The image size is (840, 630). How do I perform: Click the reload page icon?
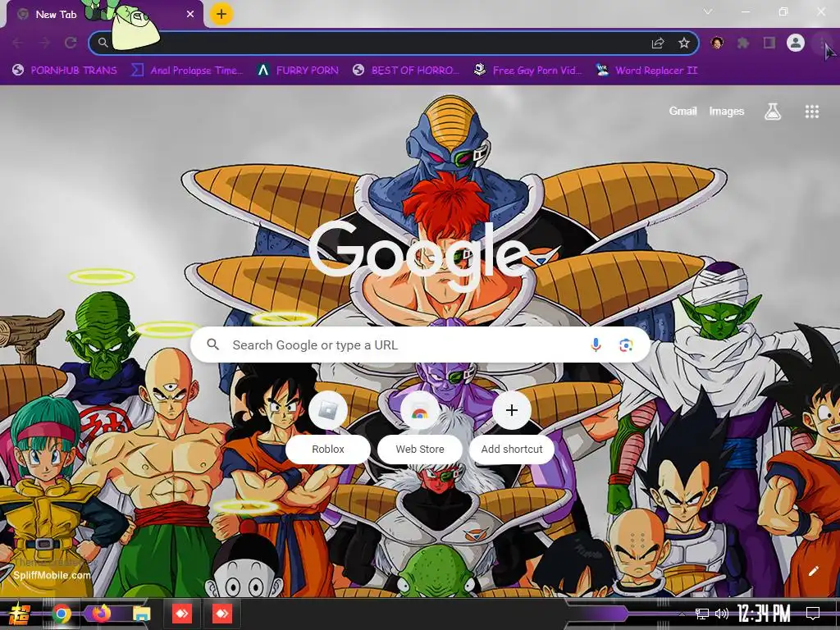pos(71,43)
